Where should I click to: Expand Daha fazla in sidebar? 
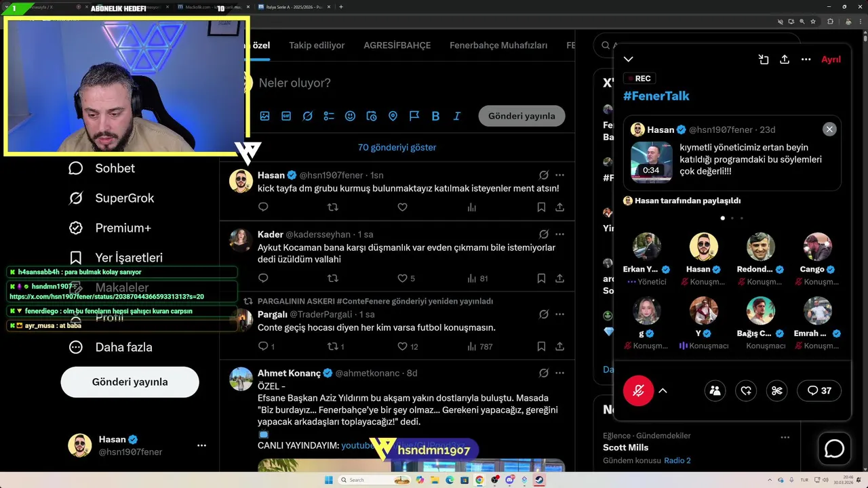click(110, 347)
